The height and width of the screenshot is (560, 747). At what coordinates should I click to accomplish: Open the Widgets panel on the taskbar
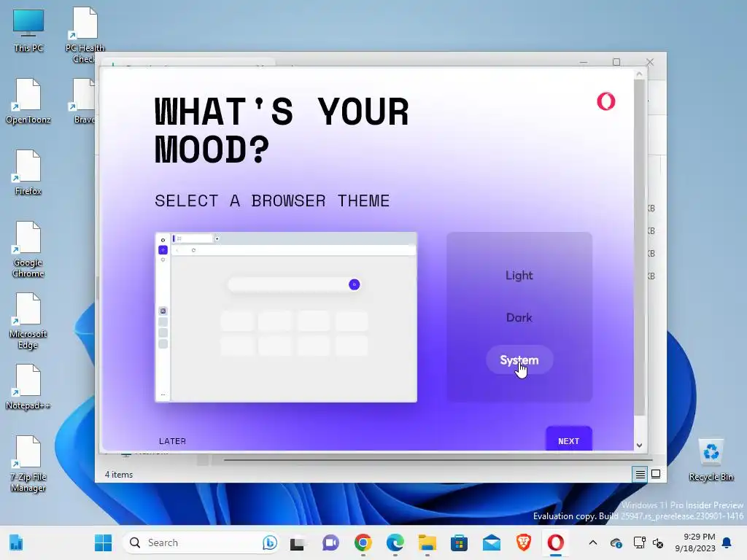(x=16, y=542)
